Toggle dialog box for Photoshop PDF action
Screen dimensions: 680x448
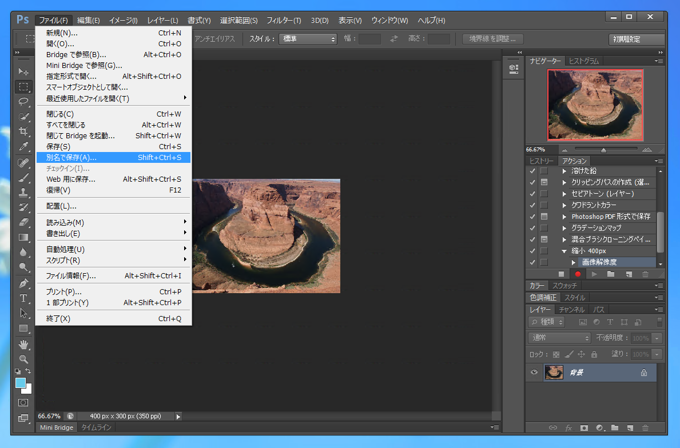pos(544,216)
